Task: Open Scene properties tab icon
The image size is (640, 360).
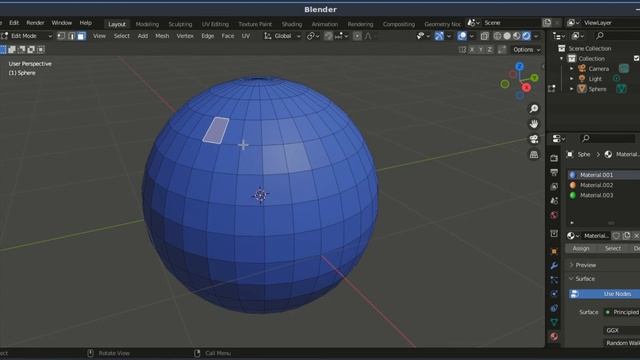Action: [554, 201]
